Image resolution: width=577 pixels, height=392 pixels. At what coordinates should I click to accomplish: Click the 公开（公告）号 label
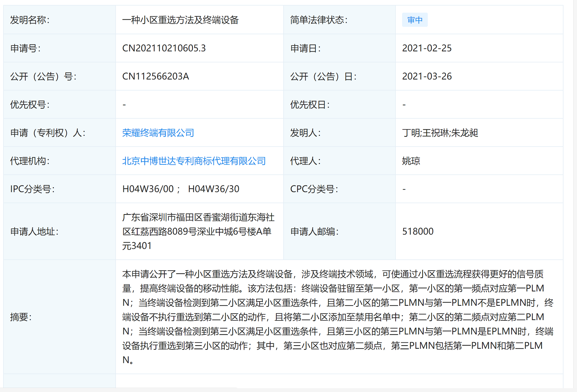[x=43, y=76]
